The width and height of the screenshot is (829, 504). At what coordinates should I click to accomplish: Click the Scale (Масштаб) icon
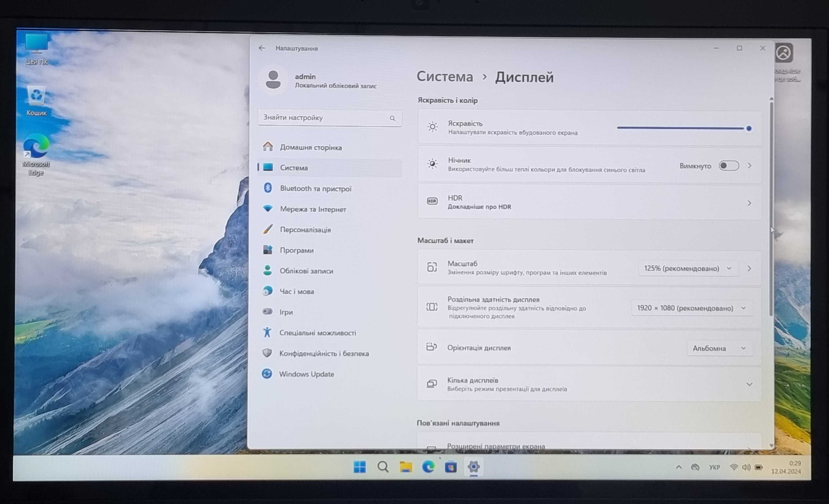432,267
